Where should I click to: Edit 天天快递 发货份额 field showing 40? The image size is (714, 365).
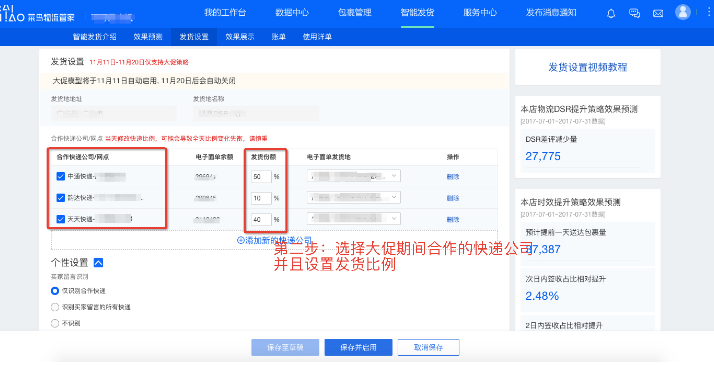click(261, 219)
